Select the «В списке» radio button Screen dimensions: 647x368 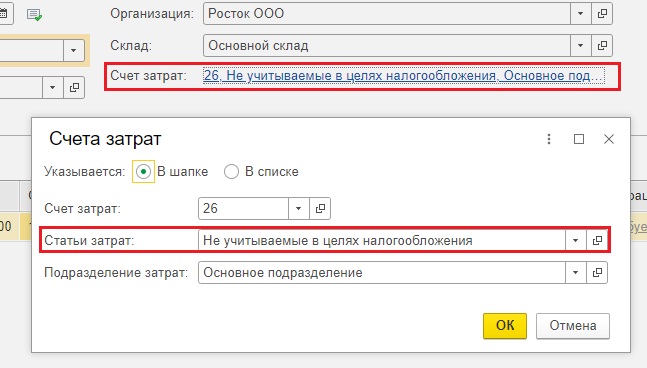(x=231, y=172)
